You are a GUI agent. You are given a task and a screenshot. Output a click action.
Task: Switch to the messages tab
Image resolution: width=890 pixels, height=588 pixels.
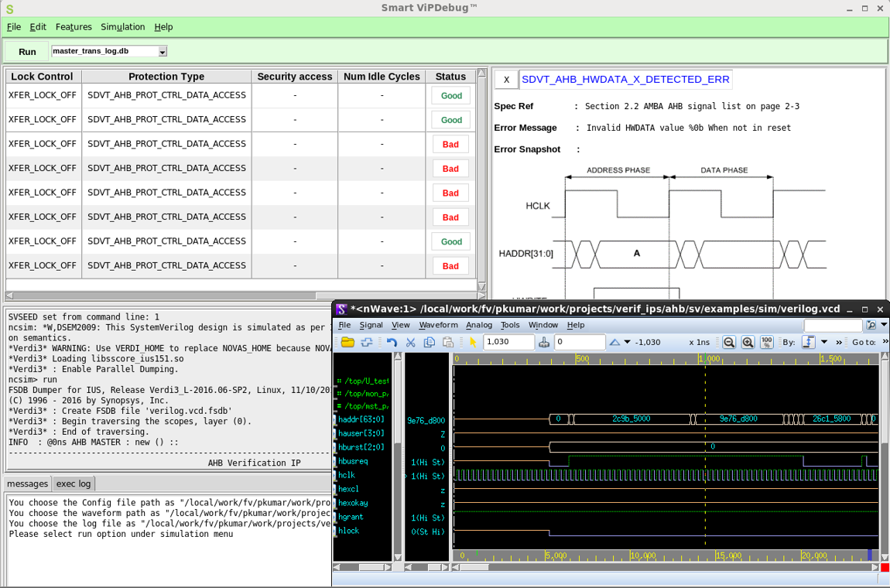point(28,484)
